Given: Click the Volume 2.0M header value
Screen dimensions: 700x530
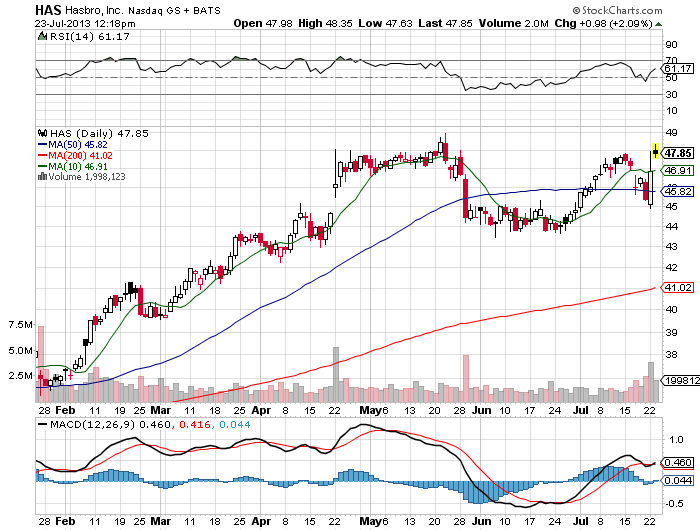Looking at the screenshot, I should click(513, 23).
